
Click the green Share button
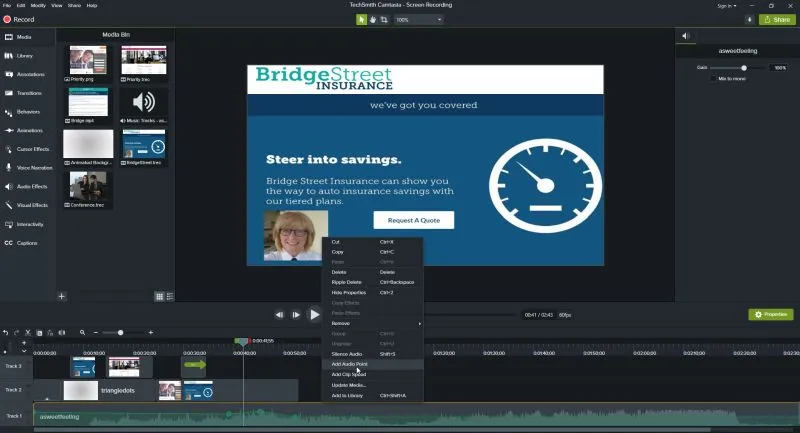[777, 19]
